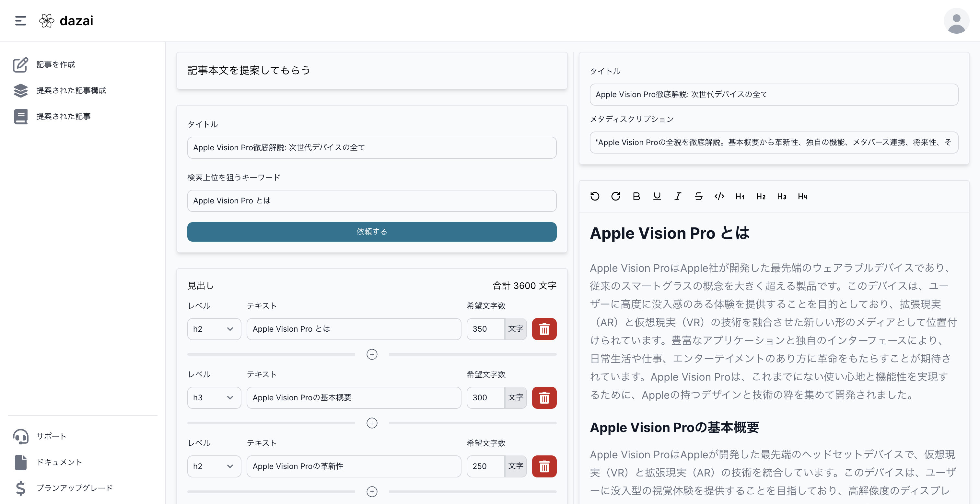Edit heading text 'Apple Vision Pro とは'

point(354,329)
